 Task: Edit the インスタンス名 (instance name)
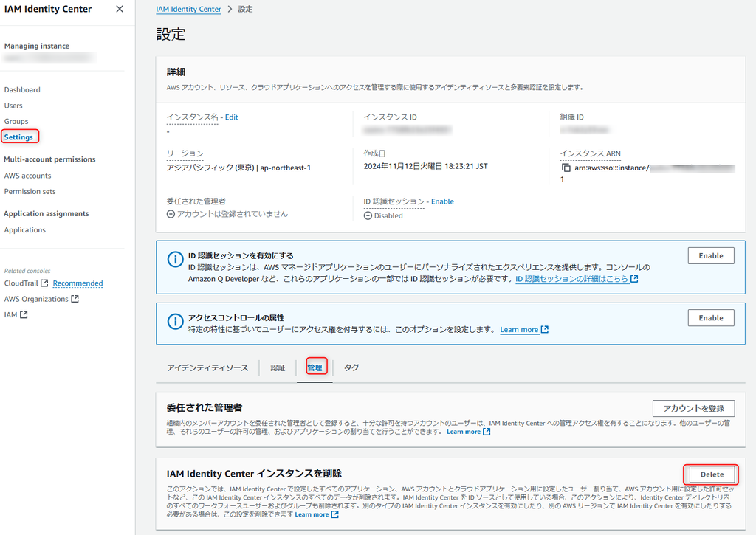pos(231,117)
